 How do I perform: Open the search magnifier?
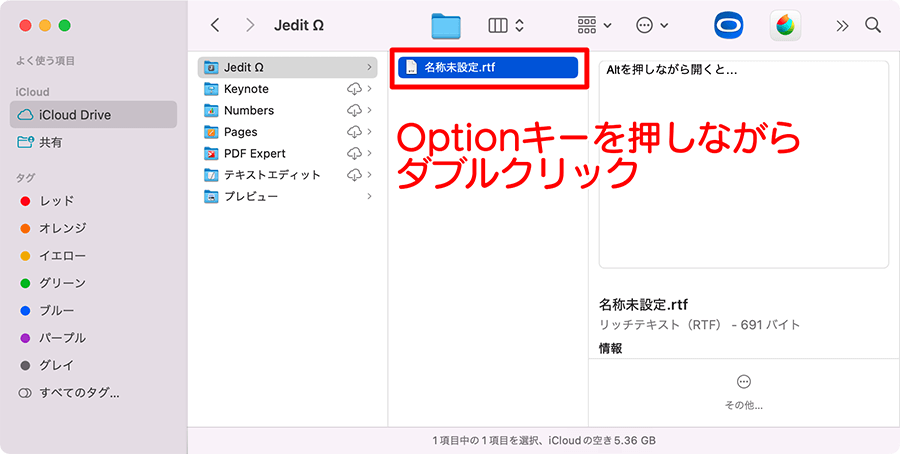[x=873, y=25]
